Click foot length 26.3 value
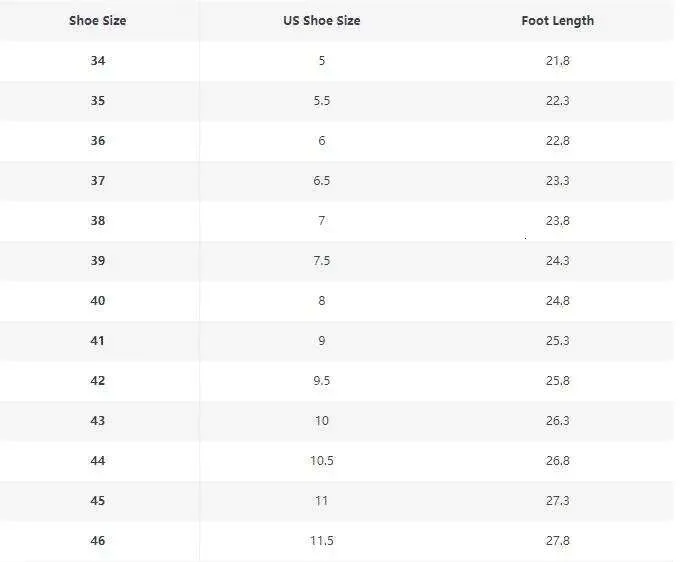 click(x=558, y=421)
